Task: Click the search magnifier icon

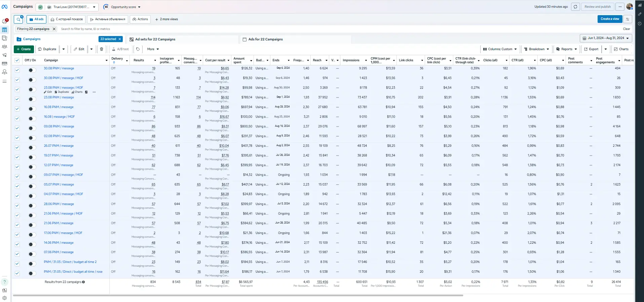Action: click(18, 19)
